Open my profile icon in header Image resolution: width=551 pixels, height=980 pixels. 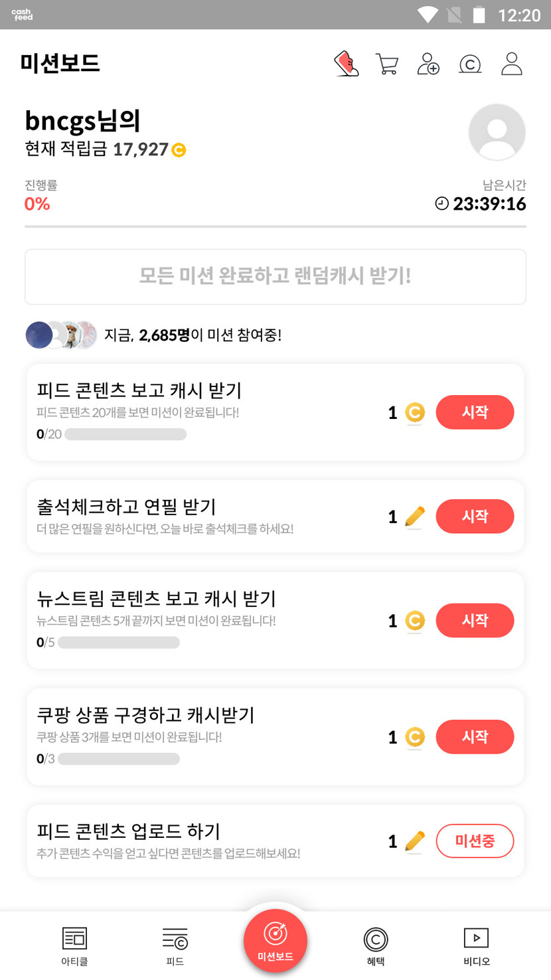coord(512,64)
